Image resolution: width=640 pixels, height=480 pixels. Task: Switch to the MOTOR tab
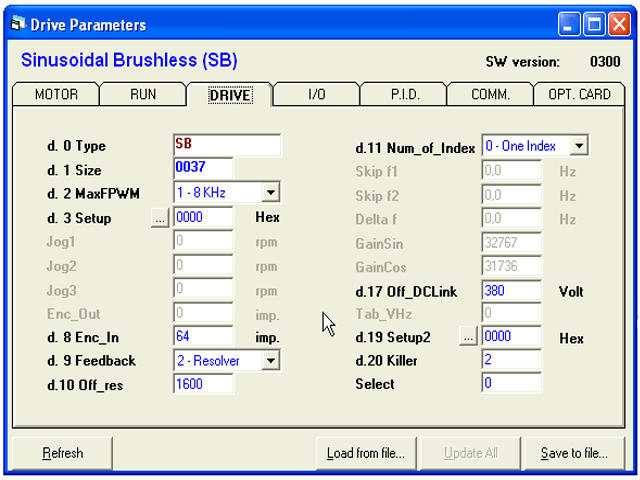(56, 95)
